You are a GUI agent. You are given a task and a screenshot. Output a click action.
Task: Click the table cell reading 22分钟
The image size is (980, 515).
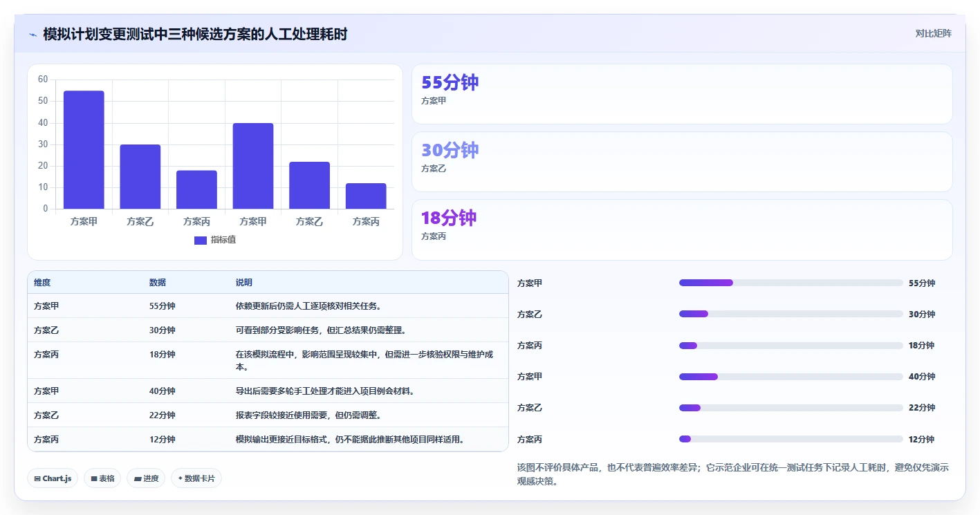pyautogui.click(x=163, y=415)
